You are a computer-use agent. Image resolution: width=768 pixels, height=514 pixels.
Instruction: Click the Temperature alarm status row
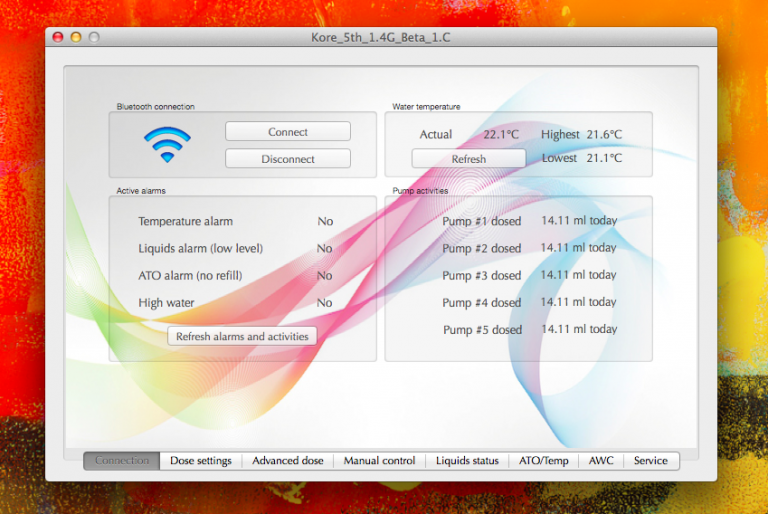pos(185,221)
